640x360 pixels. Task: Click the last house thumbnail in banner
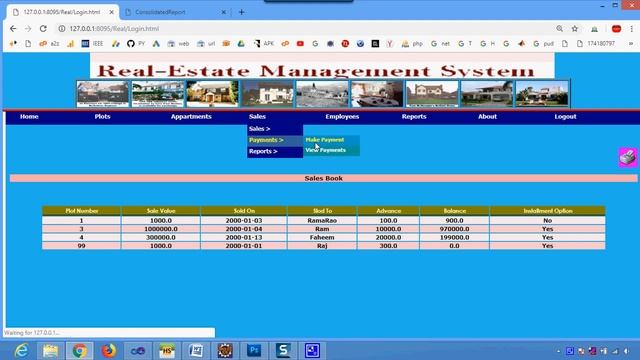pyautogui.click(x=542, y=94)
